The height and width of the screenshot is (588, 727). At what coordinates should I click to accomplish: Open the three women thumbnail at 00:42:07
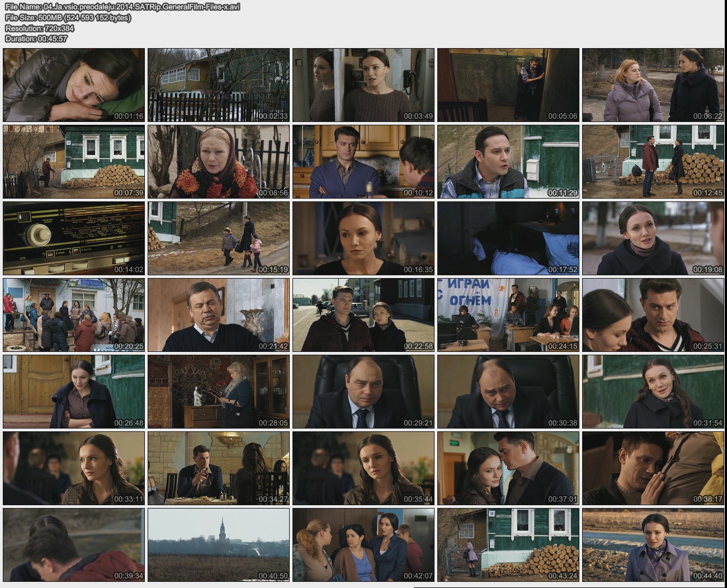pos(363,545)
